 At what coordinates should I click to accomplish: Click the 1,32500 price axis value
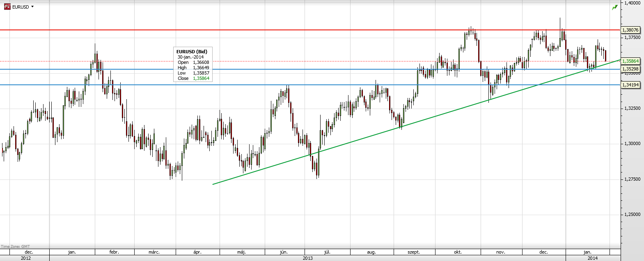tap(632, 108)
